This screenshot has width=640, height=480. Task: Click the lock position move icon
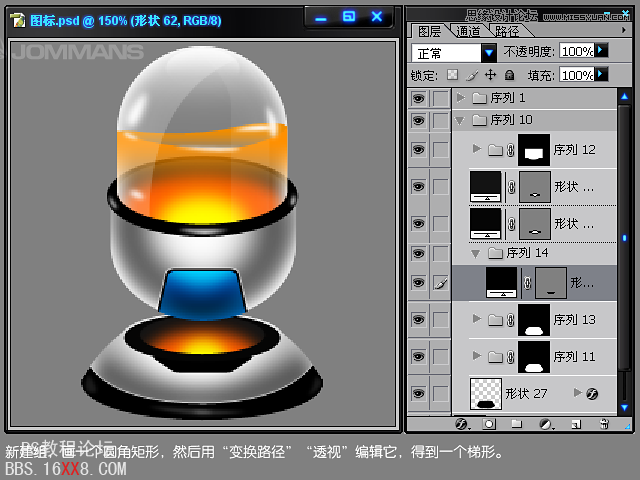[x=490, y=75]
